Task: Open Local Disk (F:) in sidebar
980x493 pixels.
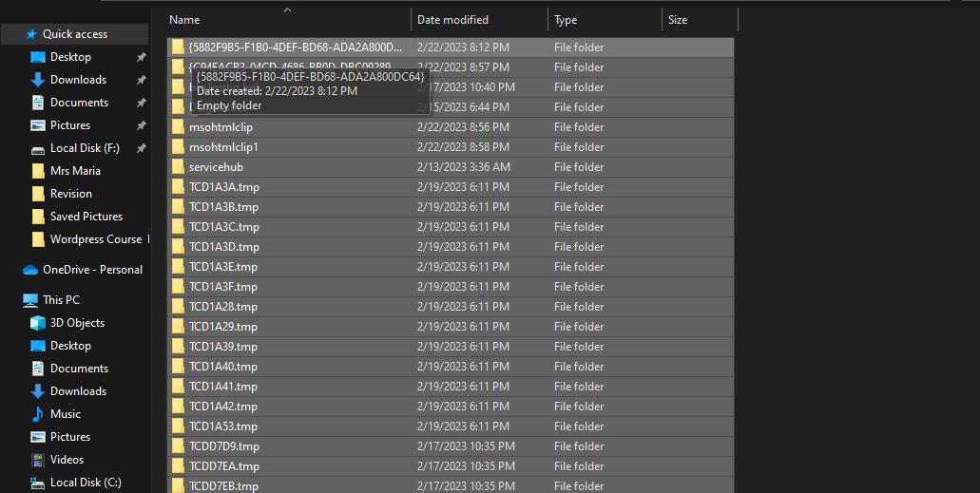Action: point(85,148)
